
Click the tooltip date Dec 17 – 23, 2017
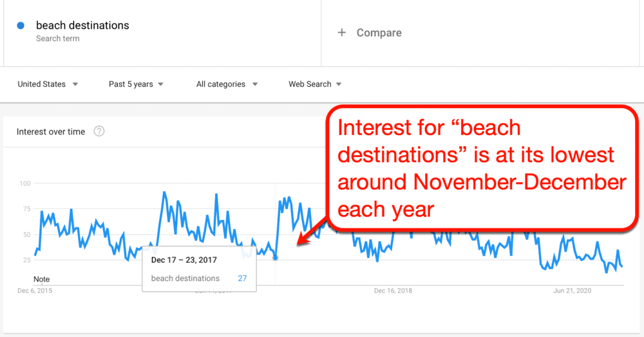tap(184, 260)
